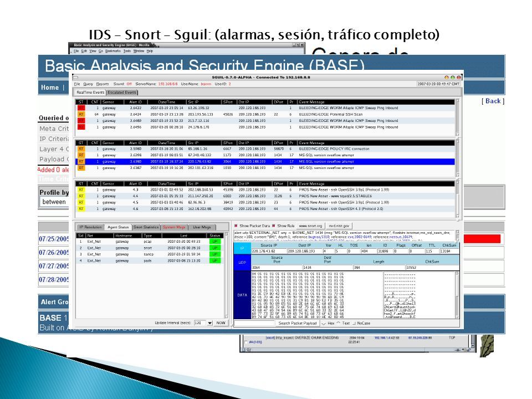The image size is (532, 399).
Task: Click the blue IP header block in packet view
Action: click(x=242, y=248)
